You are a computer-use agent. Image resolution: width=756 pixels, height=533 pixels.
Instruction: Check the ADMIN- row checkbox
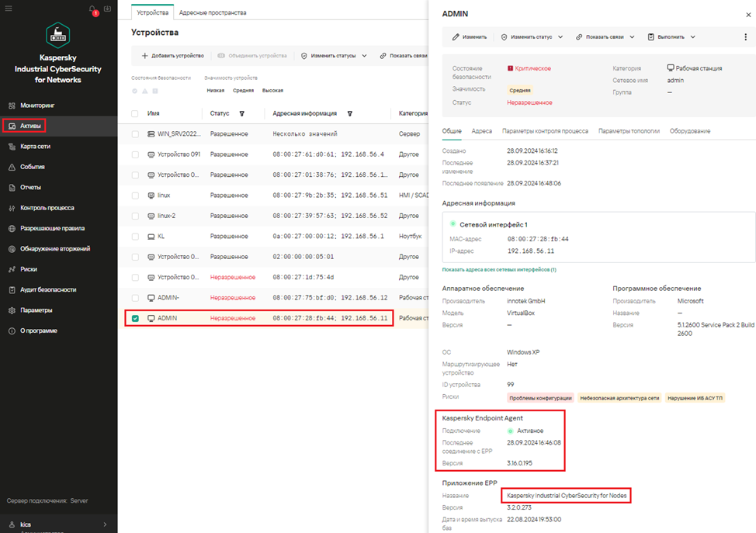[x=135, y=298]
